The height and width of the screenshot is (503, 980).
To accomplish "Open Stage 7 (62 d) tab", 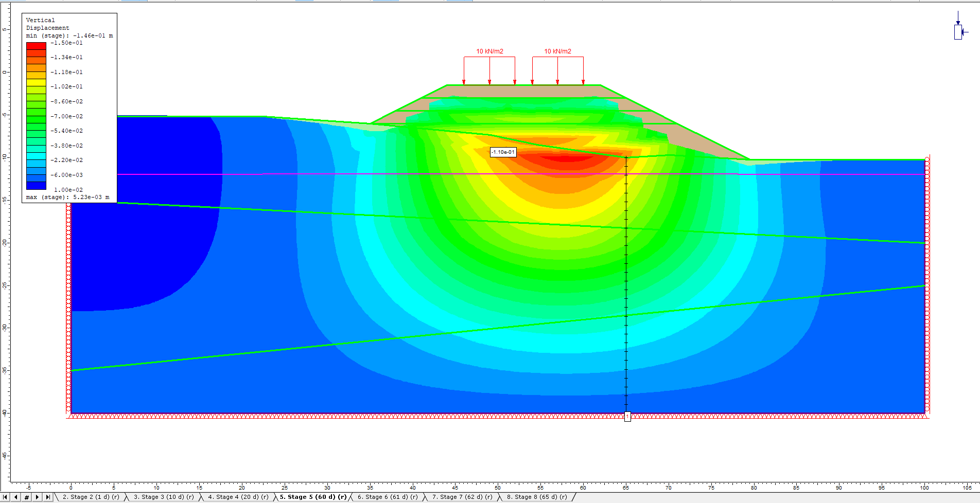I will pyautogui.click(x=462, y=497).
